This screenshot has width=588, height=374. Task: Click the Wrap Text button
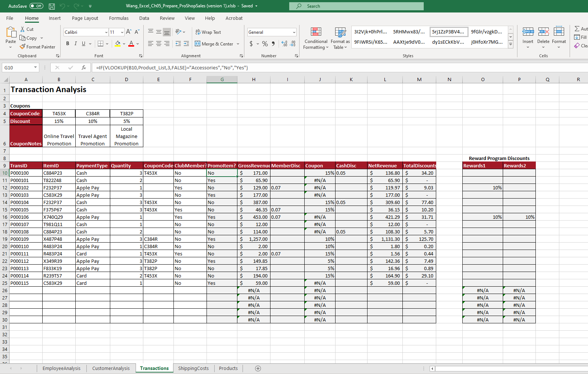[208, 32]
